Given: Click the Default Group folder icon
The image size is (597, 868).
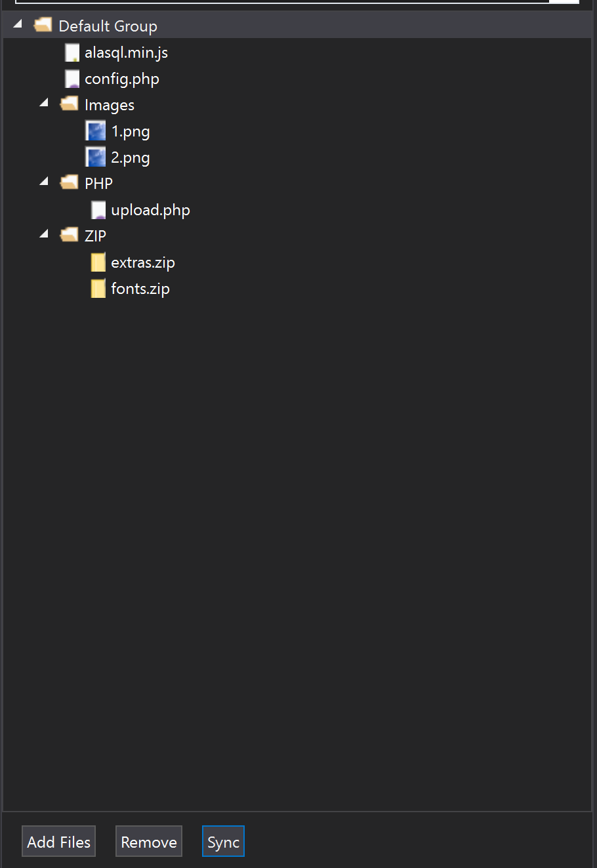Looking at the screenshot, I should [43, 26].
